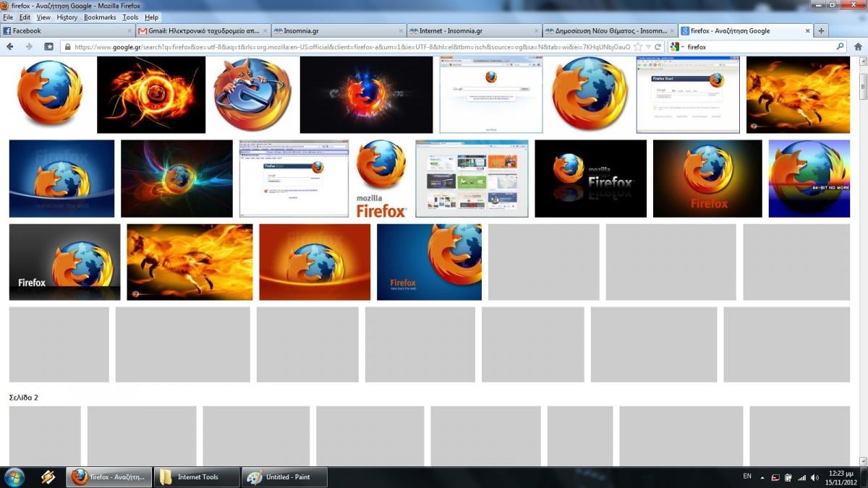Open a new tab with the plus button
The width and height of the screenshot is (868, 488).
[821, 31]
